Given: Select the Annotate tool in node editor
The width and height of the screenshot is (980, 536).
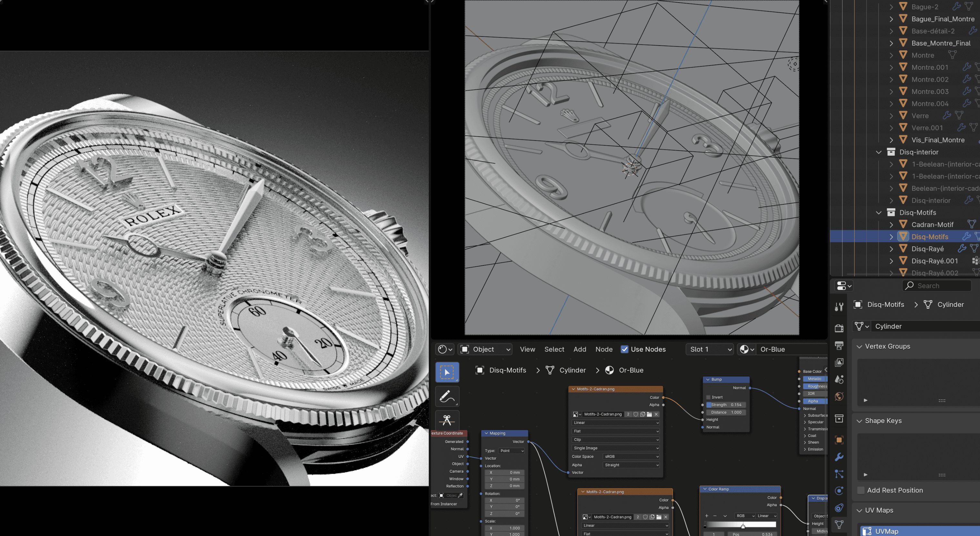Looking at the screenshot, I should pos(447,397).
